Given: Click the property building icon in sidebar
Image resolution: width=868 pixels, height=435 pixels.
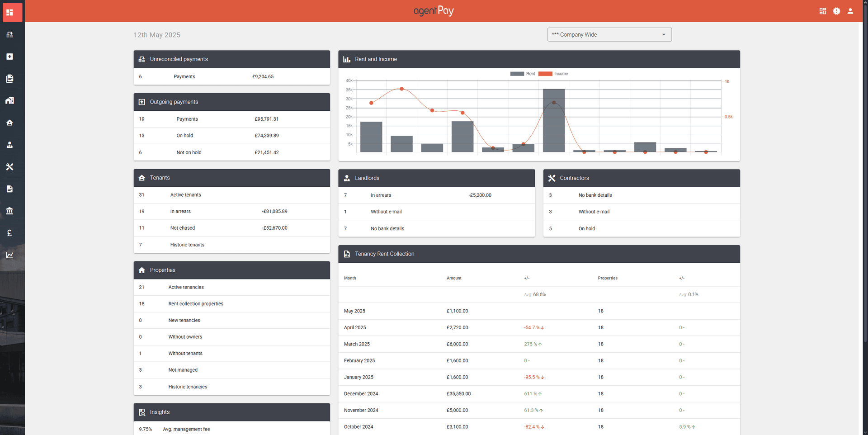Looking at the screenshot, I should coord(9,100).
